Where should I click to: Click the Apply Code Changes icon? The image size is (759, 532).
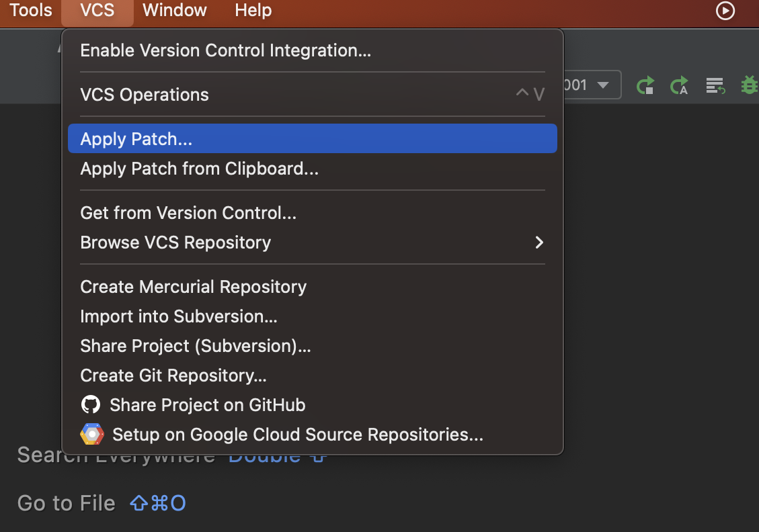(715, 85)
